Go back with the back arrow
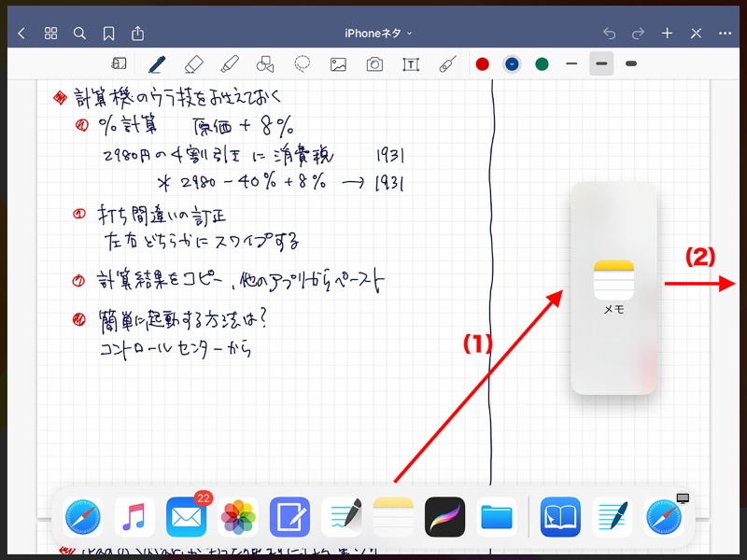The height and width of the screenshot is (560, 747). pyautogui.click(x=21, y=34)
